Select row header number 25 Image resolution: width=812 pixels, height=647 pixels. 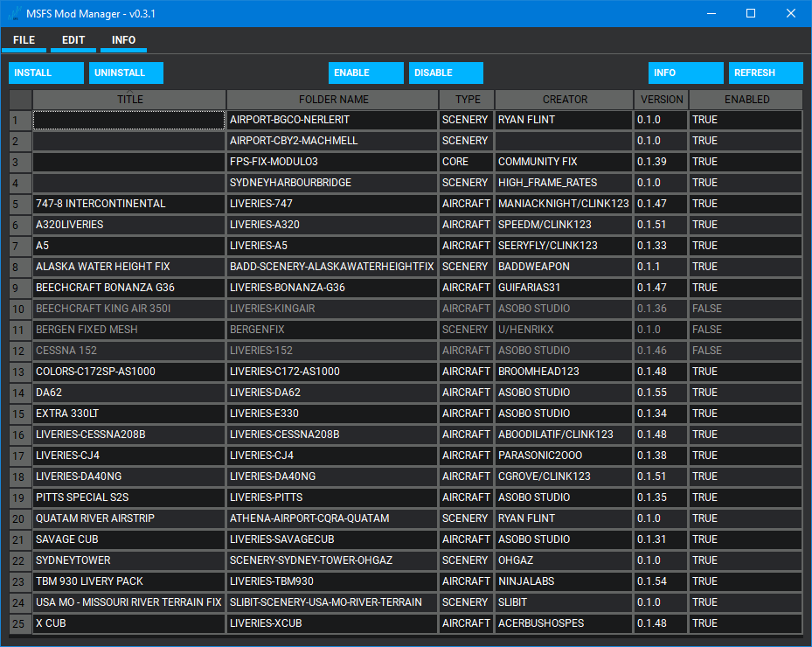point(21,623)
